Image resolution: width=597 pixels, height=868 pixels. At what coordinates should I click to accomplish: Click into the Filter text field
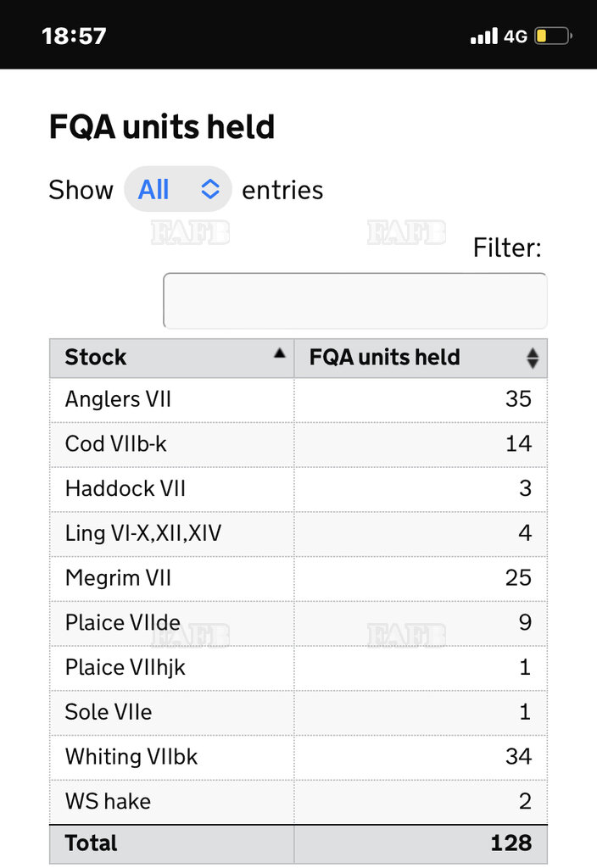pyautogui.click(x=355, y=301)
